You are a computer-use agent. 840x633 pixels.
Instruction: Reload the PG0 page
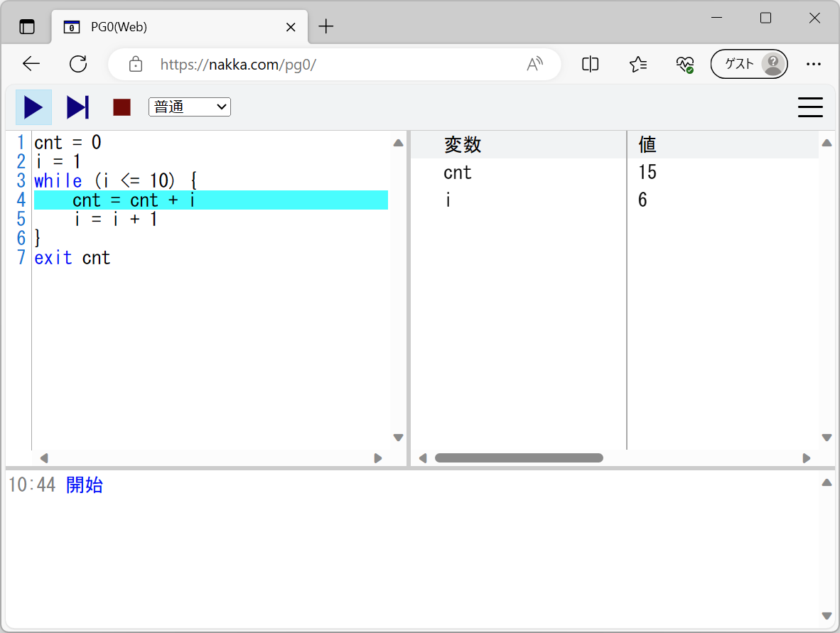[x=78, y=64]
